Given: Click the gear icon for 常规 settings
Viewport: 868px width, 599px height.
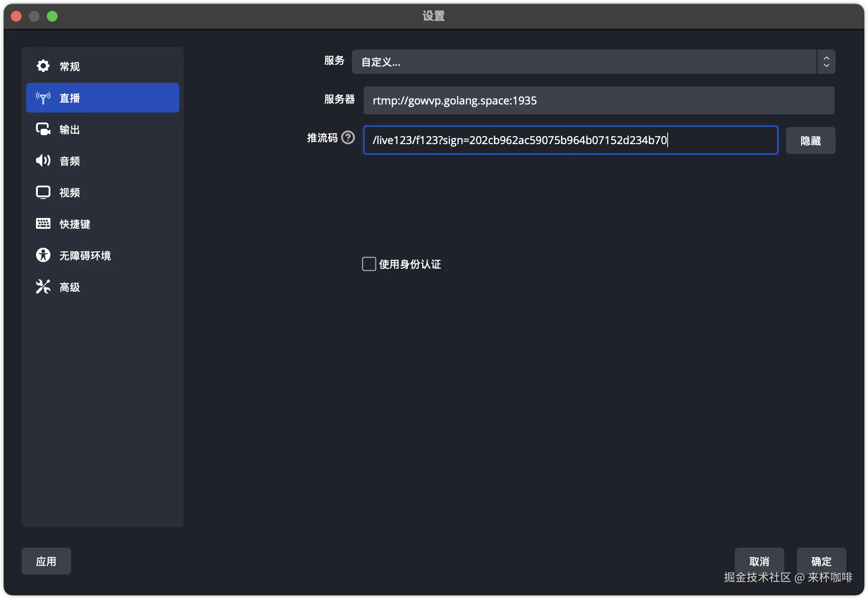Looking at the screenshot, I should pos(43,66).
